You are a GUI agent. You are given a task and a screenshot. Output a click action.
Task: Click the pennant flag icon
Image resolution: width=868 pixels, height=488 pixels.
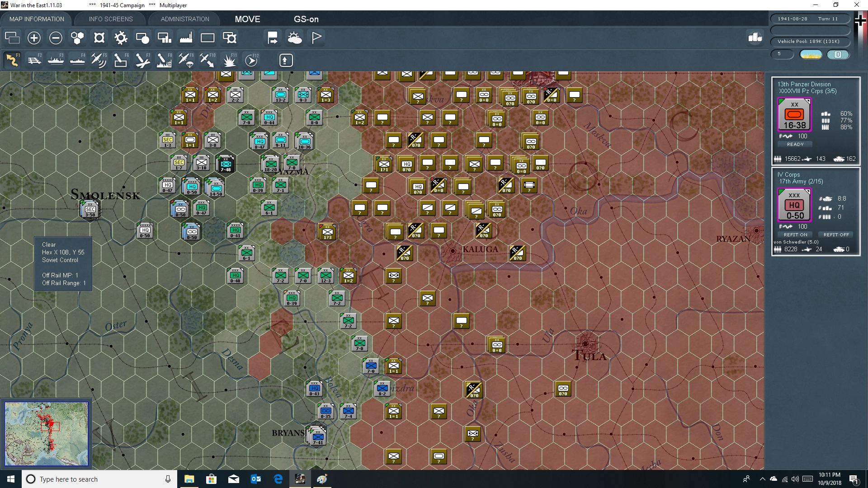point(316,38)
